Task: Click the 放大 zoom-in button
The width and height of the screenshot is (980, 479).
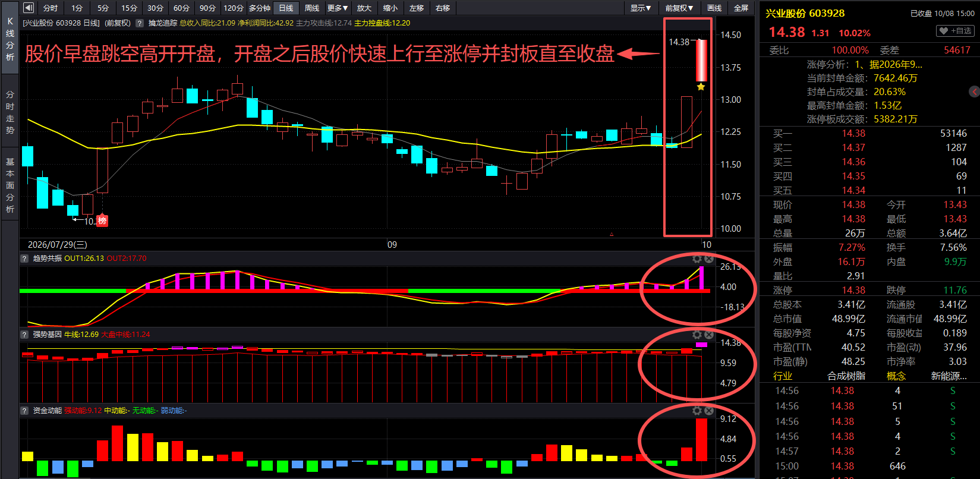Action: 364,8
